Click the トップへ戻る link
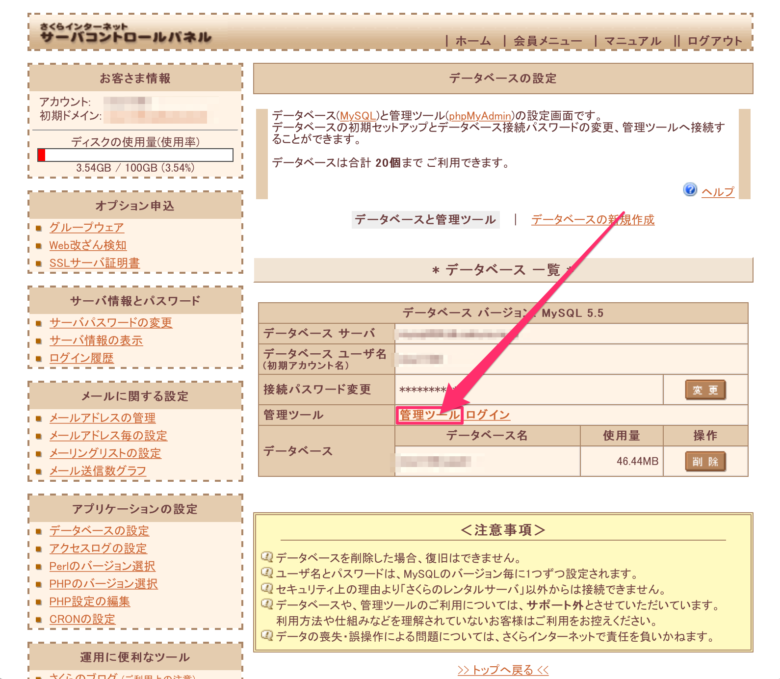This screenshot has height=679, width=780. 502,670
